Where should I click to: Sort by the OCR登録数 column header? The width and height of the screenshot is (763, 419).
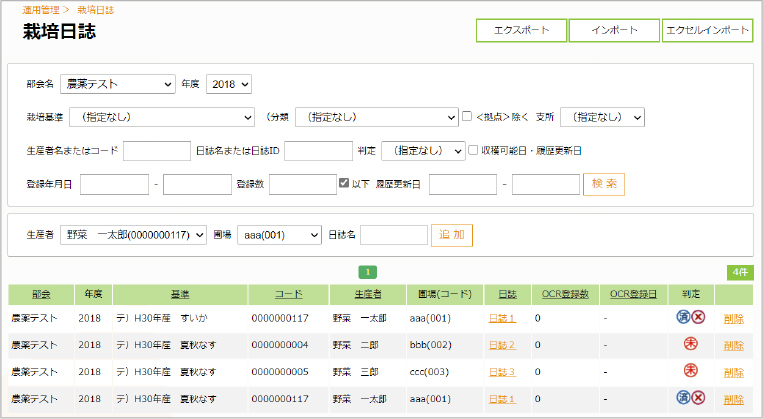565,294
